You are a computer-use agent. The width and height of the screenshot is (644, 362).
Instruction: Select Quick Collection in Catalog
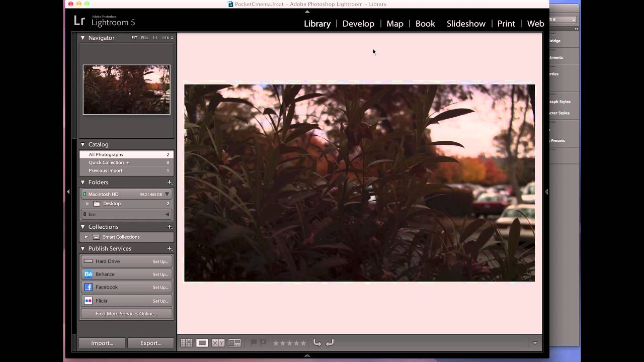pyautogui.click(x=126, y=162)
